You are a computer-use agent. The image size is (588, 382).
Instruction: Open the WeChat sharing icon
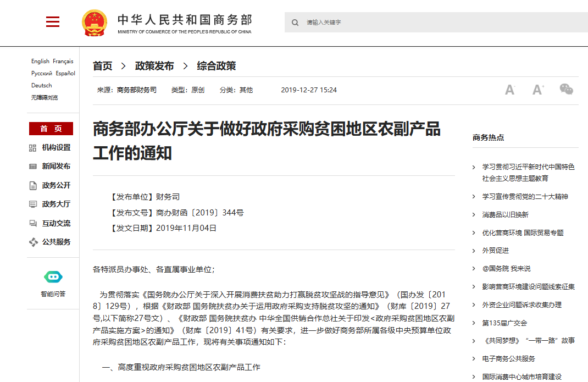[x=566, y=89]
